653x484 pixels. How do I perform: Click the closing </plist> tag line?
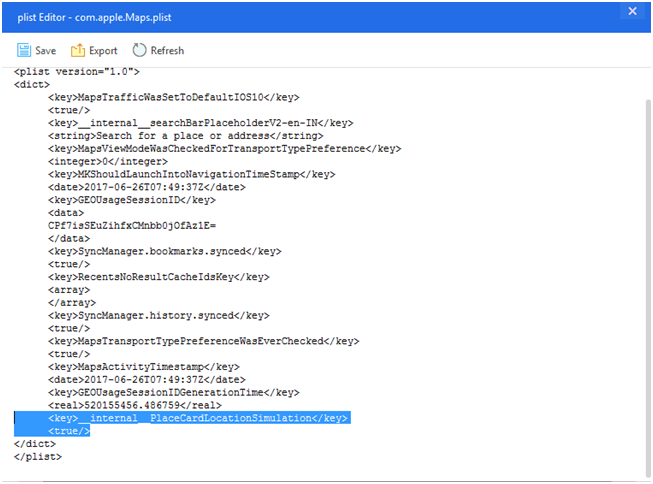pyautogui.click(x=37, y=457)
